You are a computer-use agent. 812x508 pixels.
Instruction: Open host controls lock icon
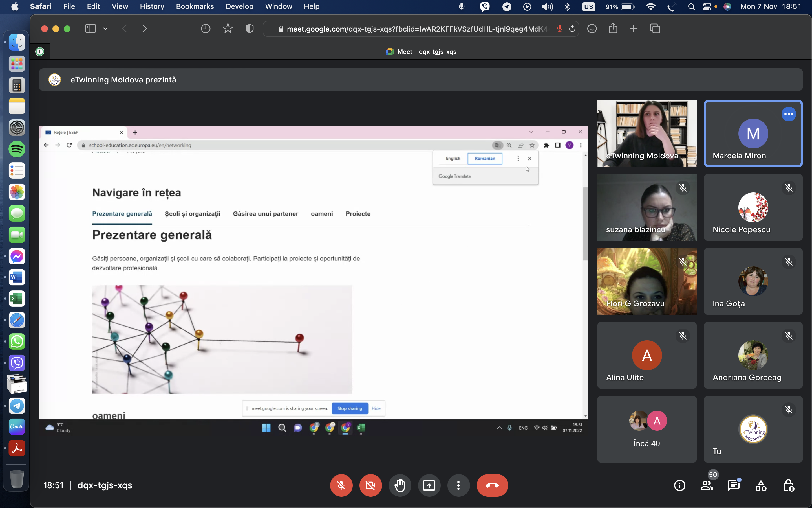[x=789, y=485]
